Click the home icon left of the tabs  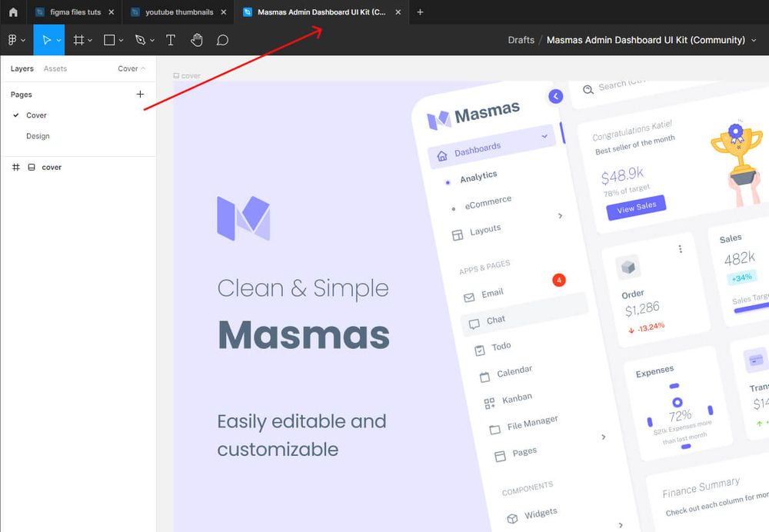tap(12, 12)
